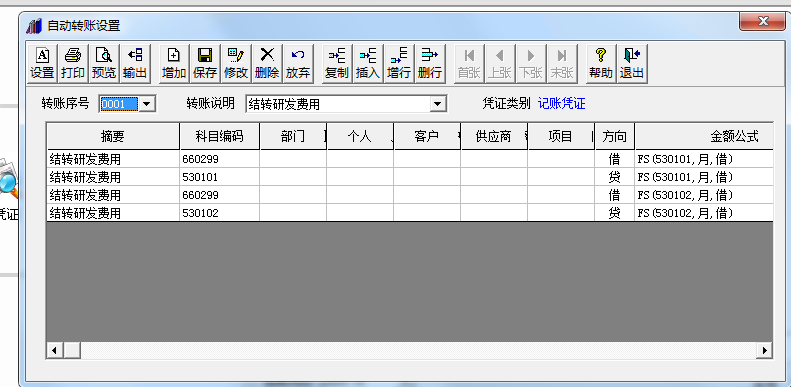Screen dimensions: 791x387
Task: Click the 科目编码 column header
Action: point(220,136)
